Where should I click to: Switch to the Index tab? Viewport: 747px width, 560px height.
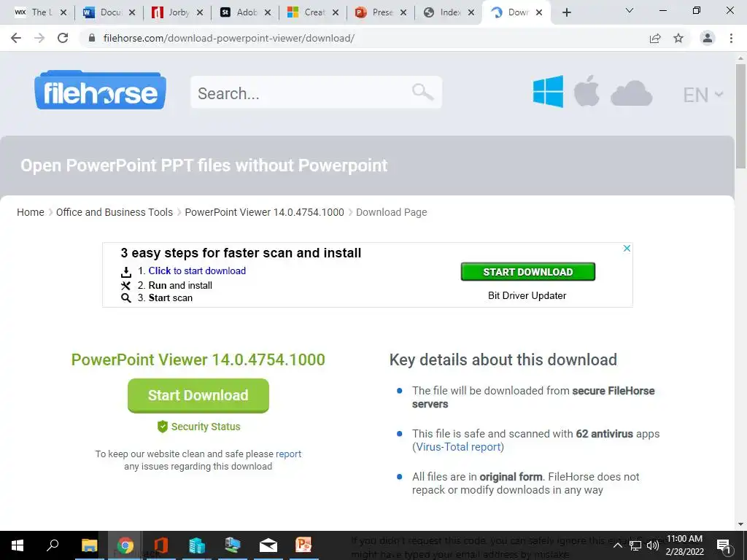pos(442,12)
